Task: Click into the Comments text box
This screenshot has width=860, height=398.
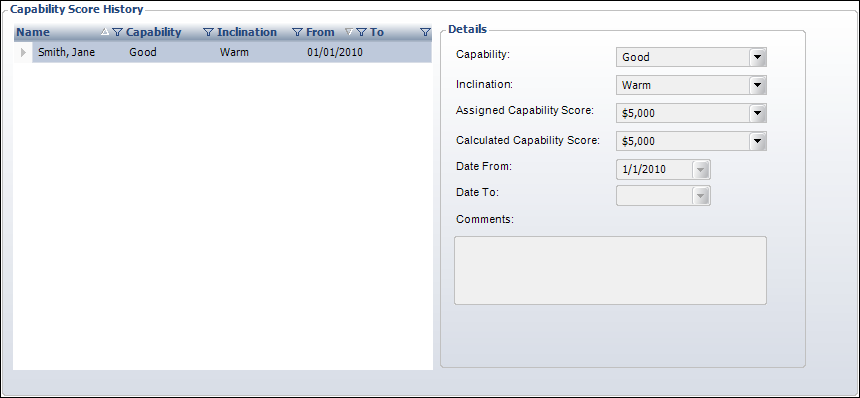Action: 610,270
